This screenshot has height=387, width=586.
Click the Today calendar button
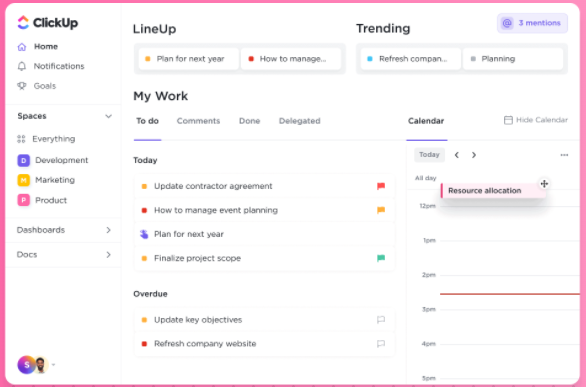click(x=429, y=155)
